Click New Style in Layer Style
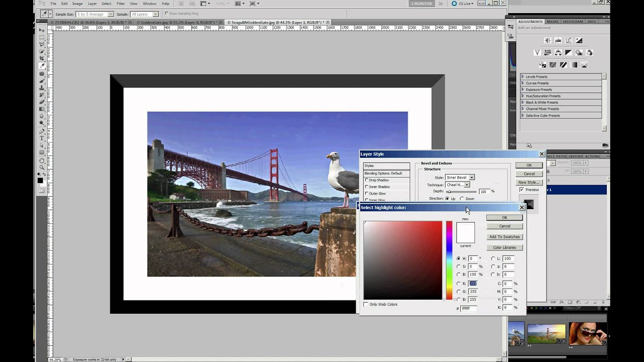The height and width of the screenshot is (362, 644). 529,183
